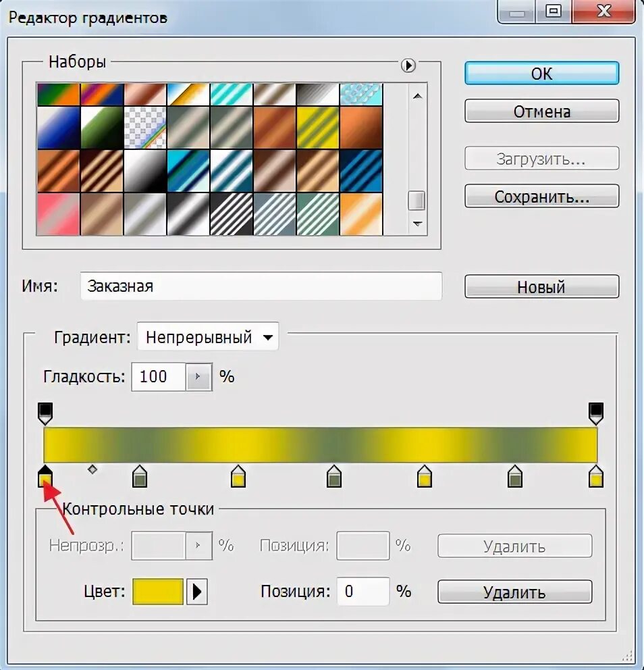This screenshot has height=670, width=644.
Task: Click the active Удалить button beside Цвет
Action: pos(514,592)
